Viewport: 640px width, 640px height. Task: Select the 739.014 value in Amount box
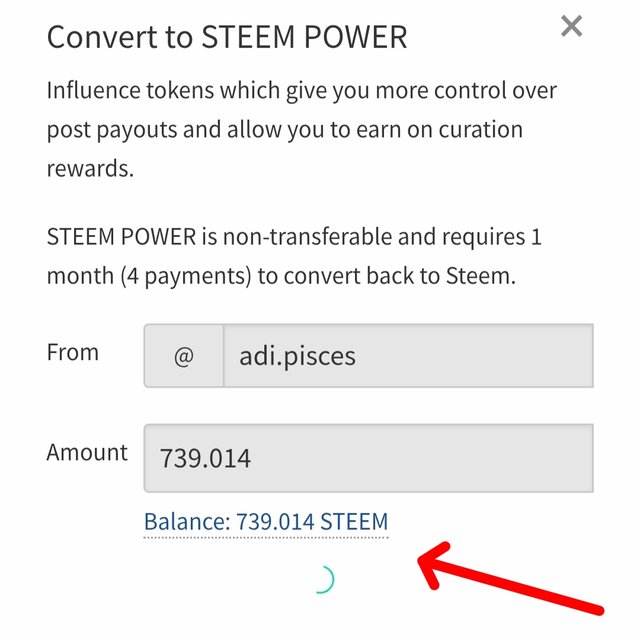pyautogui.click(x=206, y=459)
